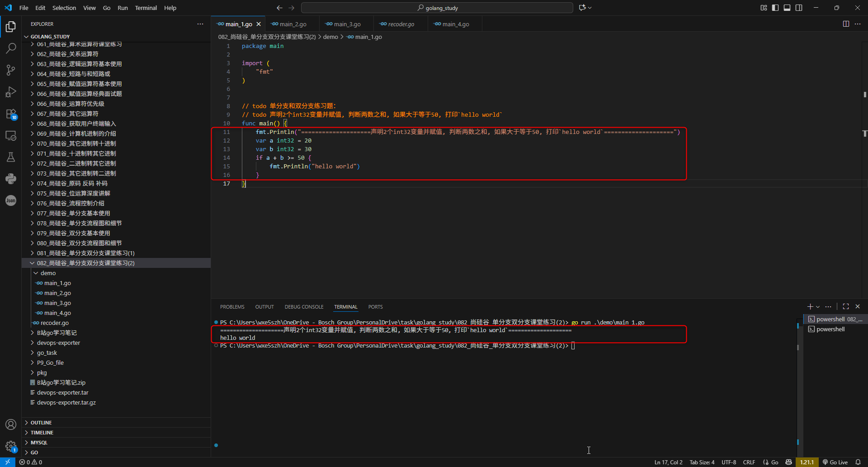Toggle Go Live server in status bar
The image size is (868, 467).
[835, 462]
